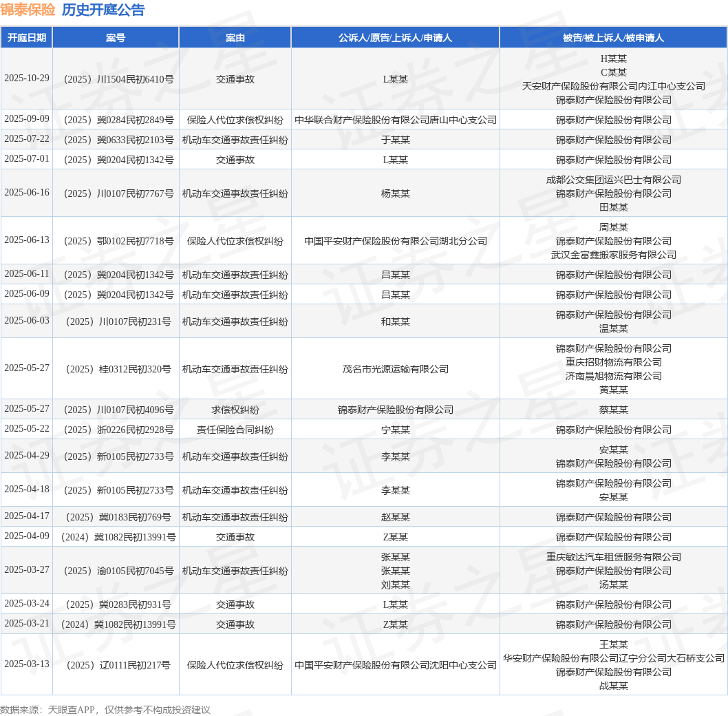Click the date cell 2025-06-13
The image size is (728, 716).
coord(26,240)
